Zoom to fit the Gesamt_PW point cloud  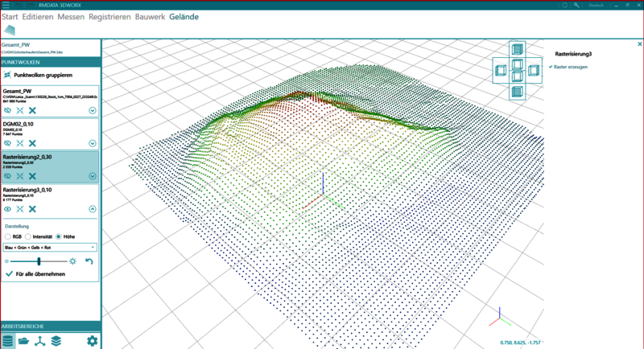tap(19, 110)
